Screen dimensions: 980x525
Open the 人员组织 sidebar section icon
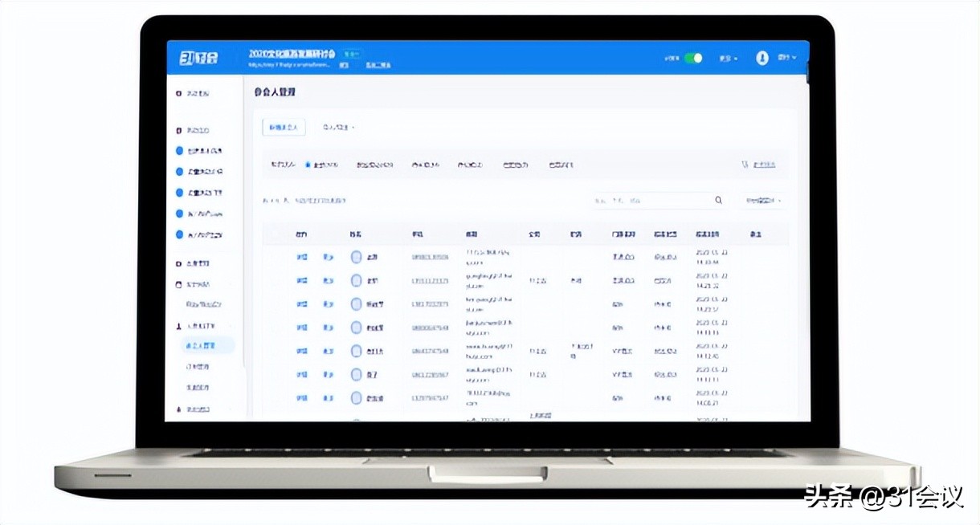pyautogui.click(x=178, y=326)
